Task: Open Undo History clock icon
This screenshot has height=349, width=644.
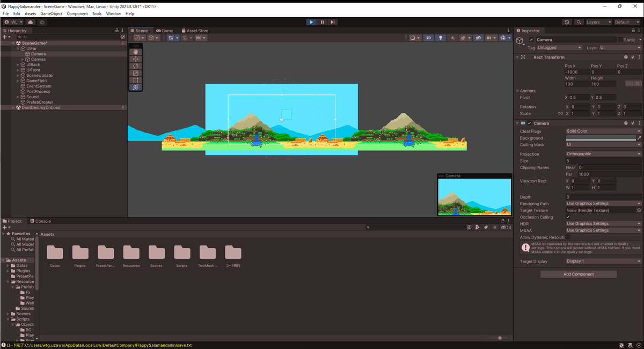Action: pyautogui.click(x=567, y=22)
